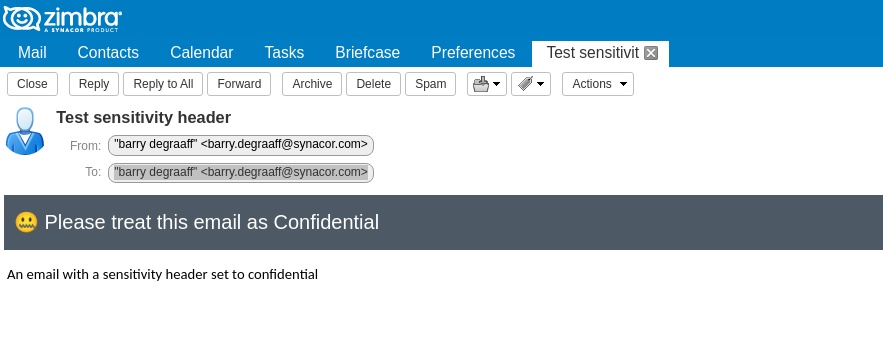Open the Preferences tab
The image size is (883, 361).
[x=473, y=52]
